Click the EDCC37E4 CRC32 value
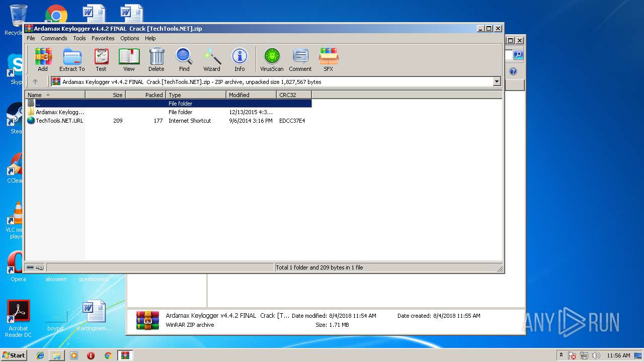Image resolution: width=644 pixels, height=362 pixels. click(292, 121)
